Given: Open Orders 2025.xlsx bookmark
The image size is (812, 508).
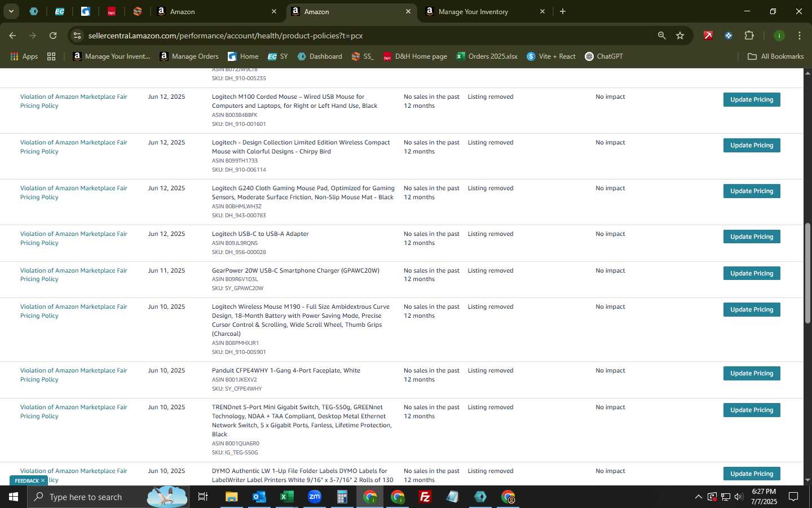Looking at the screenshot, I should coord(487,56).
